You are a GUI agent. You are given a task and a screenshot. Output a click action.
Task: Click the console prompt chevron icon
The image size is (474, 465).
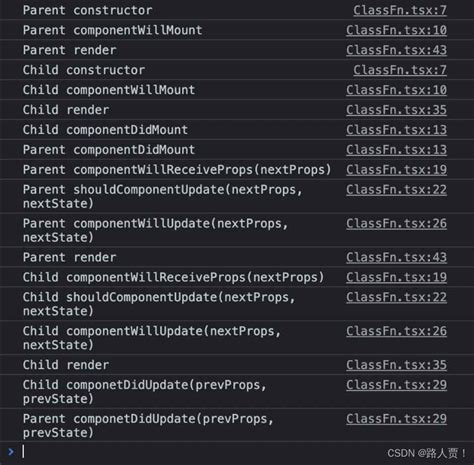click(11, 452)
